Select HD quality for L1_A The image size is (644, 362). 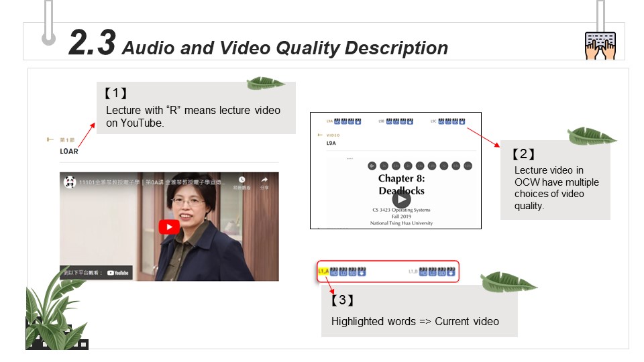(334, 271)
